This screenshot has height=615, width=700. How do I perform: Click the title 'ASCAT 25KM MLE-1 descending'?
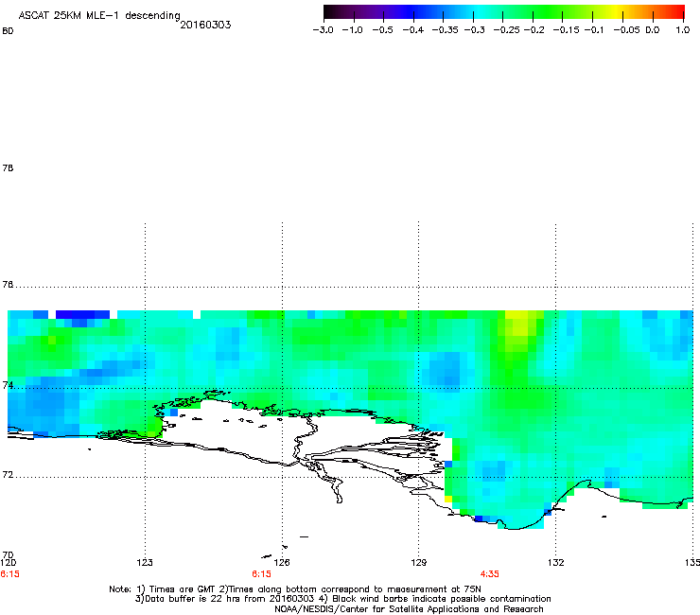pos(99,16)
